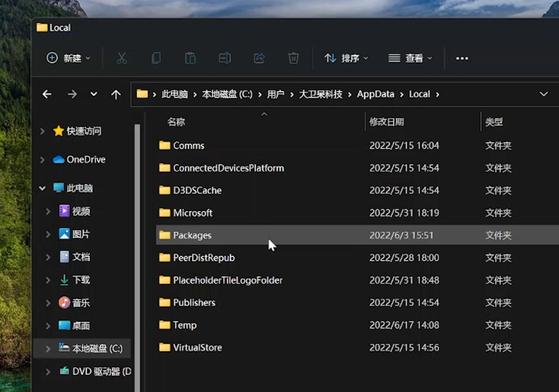Image resolution: width=559 pixels, height=392 pixels.
Task: Go forward with the right arrow
Action: [72, 94]
